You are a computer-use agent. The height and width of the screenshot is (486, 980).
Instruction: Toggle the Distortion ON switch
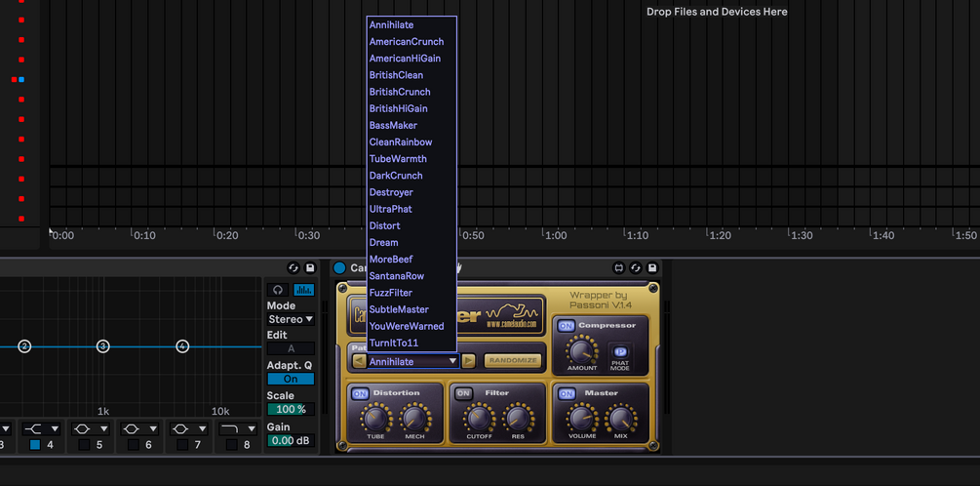pyautogui.click(x=360, y=393)
